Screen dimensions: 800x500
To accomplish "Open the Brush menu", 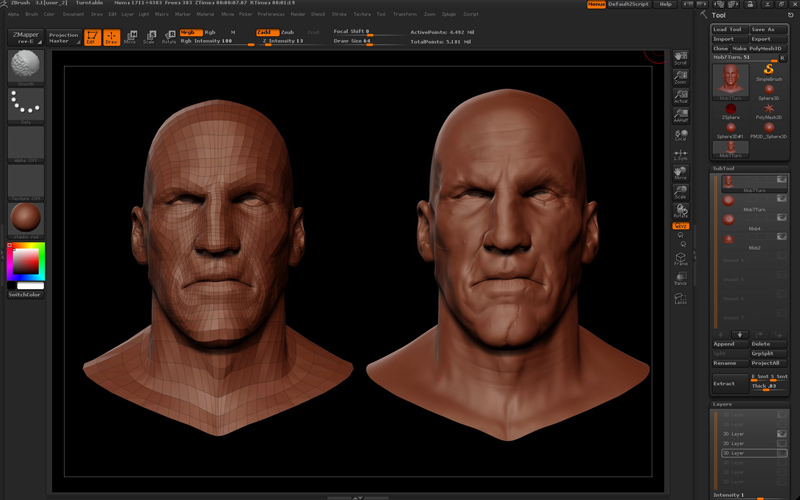I will click(32, 14).
